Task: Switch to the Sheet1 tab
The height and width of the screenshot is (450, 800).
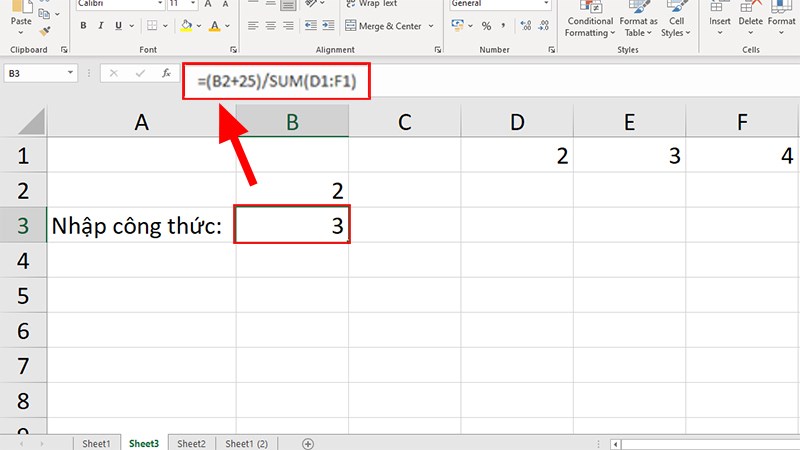Action: tap(96, 443)
